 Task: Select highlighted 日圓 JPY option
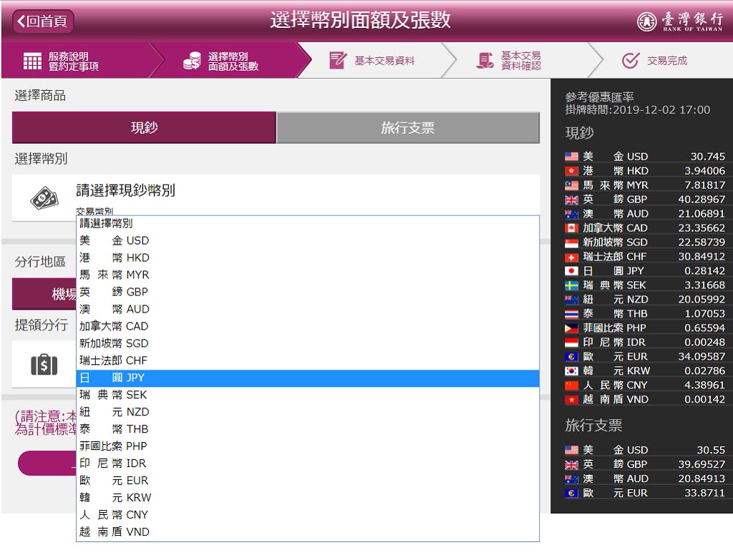pos(308,378)
